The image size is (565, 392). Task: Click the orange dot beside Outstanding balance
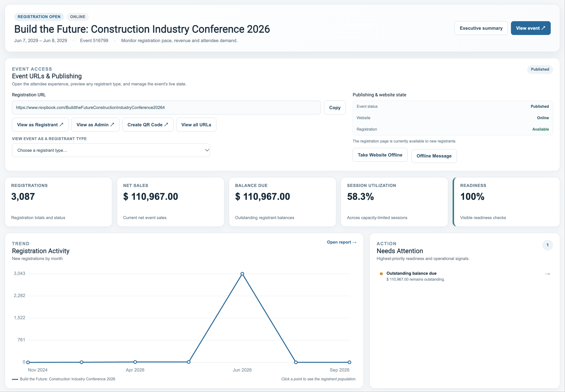[x=381, y=274]
